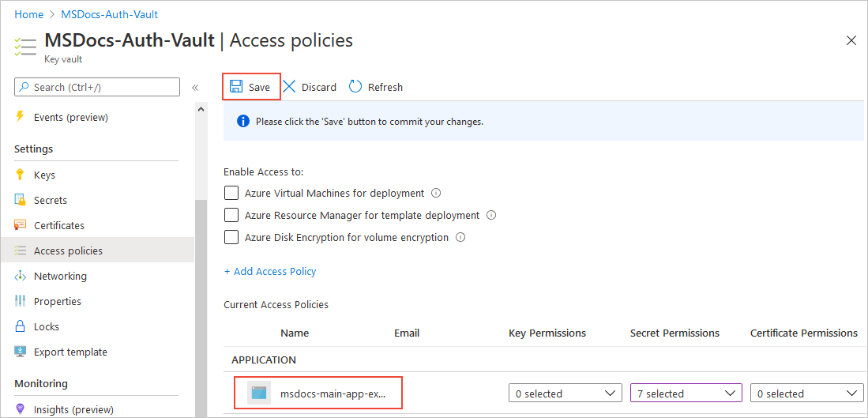Image resolution: width=868 pixels, height=418 pixels.
Task: Click the Refresh circular arrow icon
Action: click(x=355, y=87)
